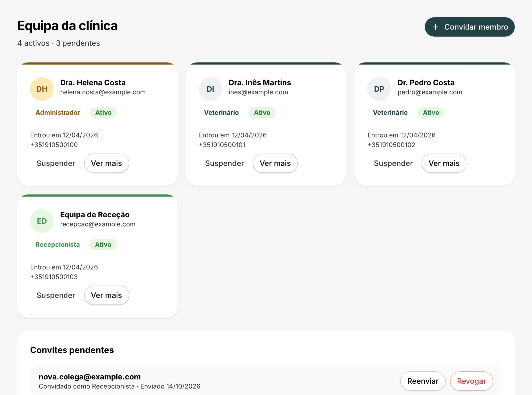
Task: Click the 4 activos · 3 pendentes summary
Action: (x=59, y=43)
